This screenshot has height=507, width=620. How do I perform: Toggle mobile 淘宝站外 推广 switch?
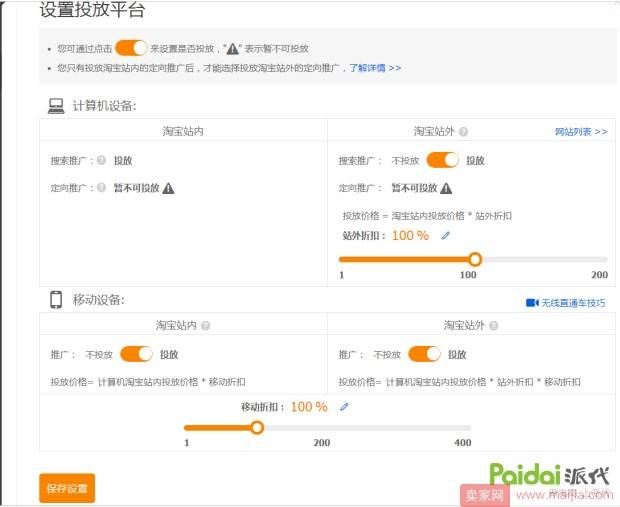click(x=424, y=354)
